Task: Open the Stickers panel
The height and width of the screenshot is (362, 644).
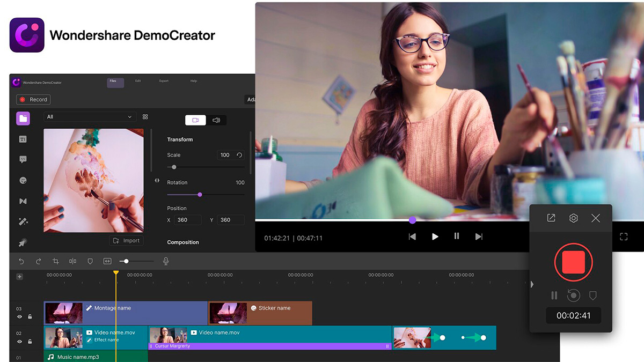Action: [23, 180]
